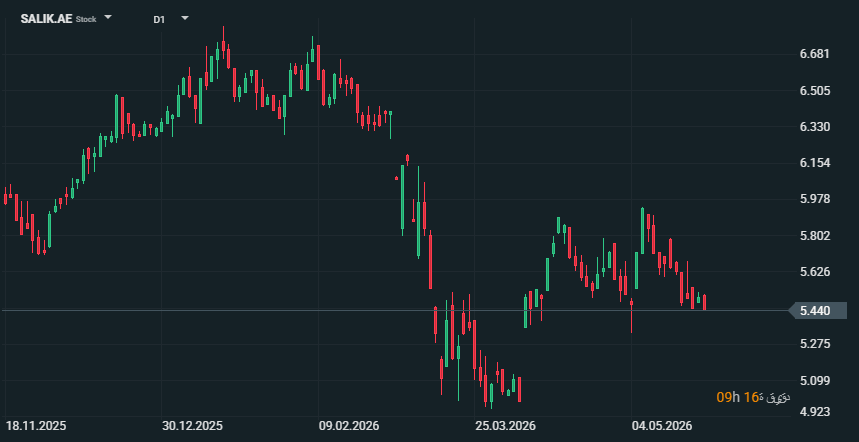Click the 30.12.2025 date axis label
Screen dimensions: 859x442
tap(192, 426)
